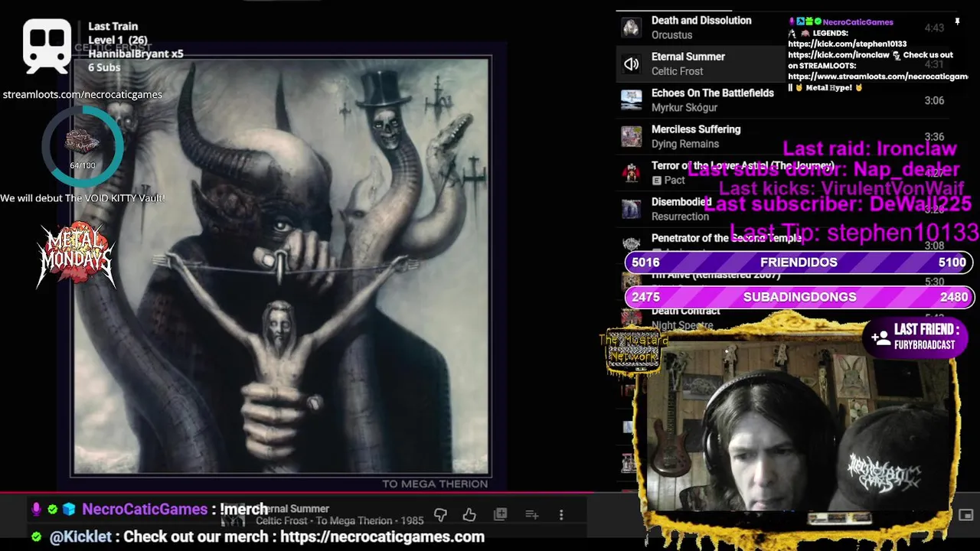980x551 pixels.
Task: Click the green verified badge before NecroCaticGames
Action: [52, 509]
